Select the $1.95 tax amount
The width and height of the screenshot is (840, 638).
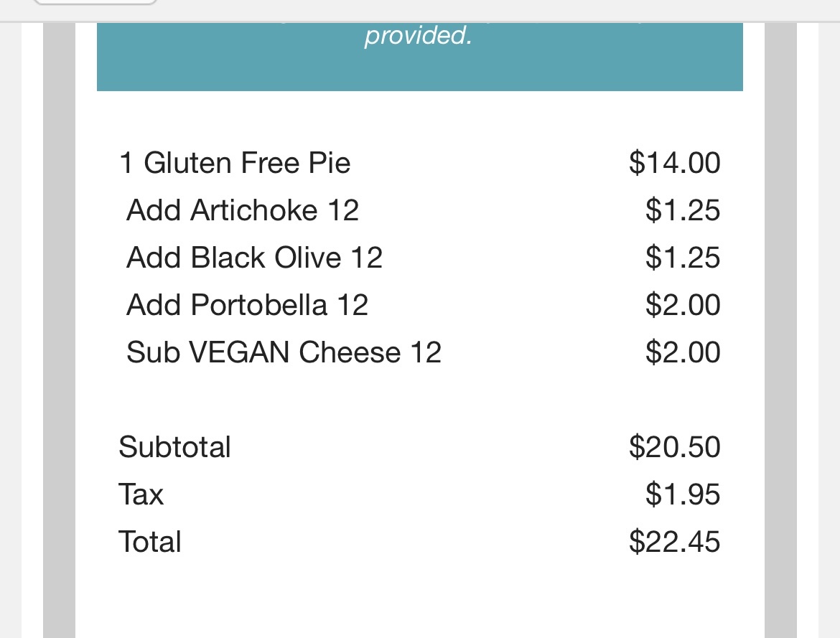pyautogui.click(x=682, y=494)
